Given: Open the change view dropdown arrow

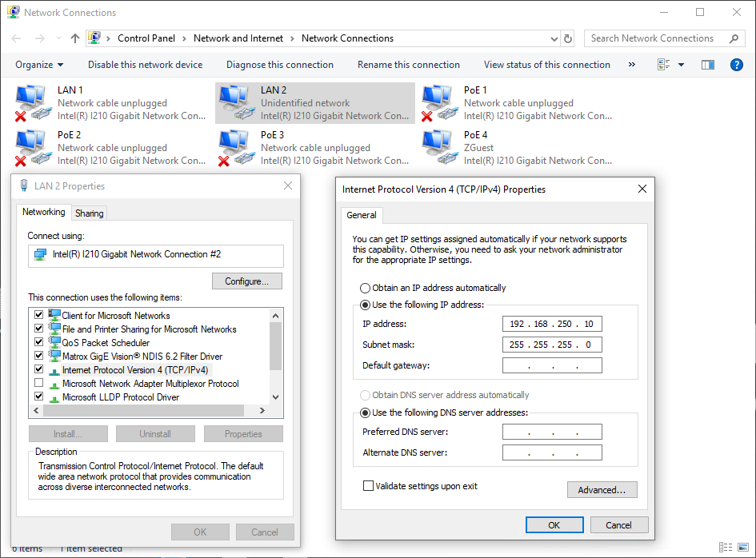Looking at the screenshot, I should click(681, 65).
